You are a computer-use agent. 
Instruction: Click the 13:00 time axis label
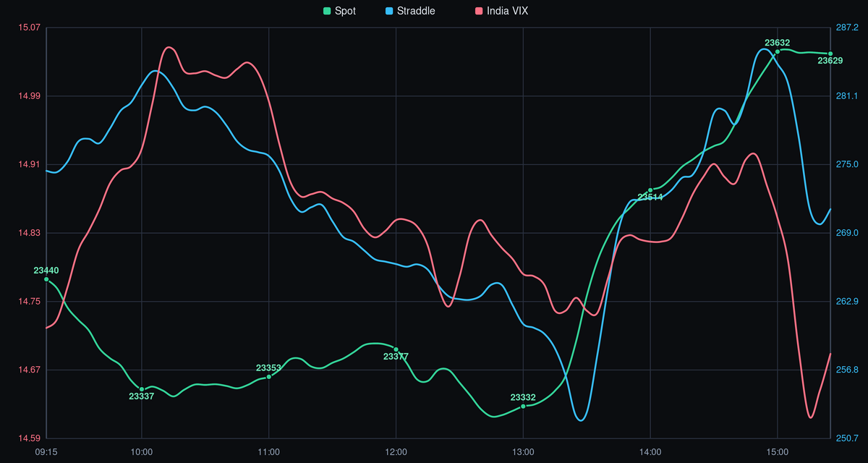tap(523, 451)
